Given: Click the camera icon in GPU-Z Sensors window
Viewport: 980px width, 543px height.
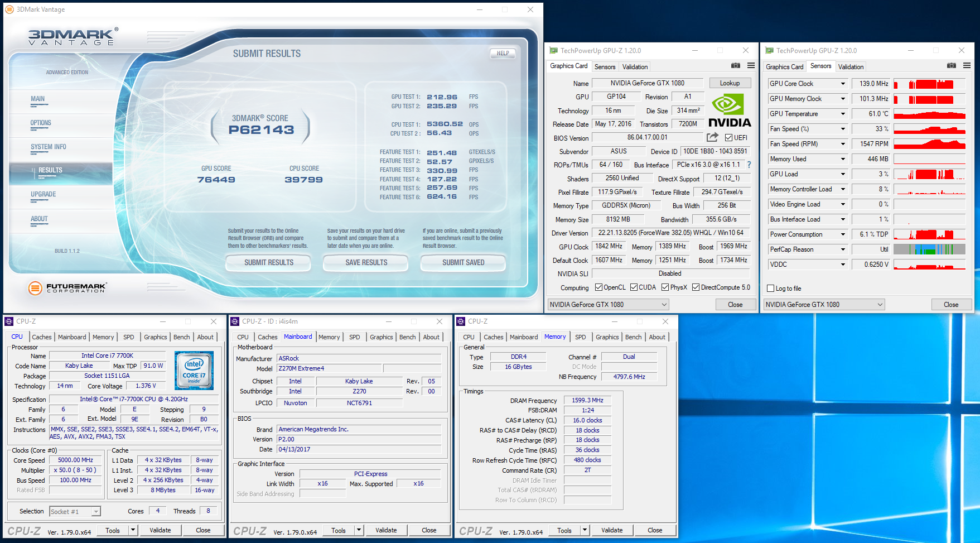Looking at the screenshot, I should [x=952, y=65].
